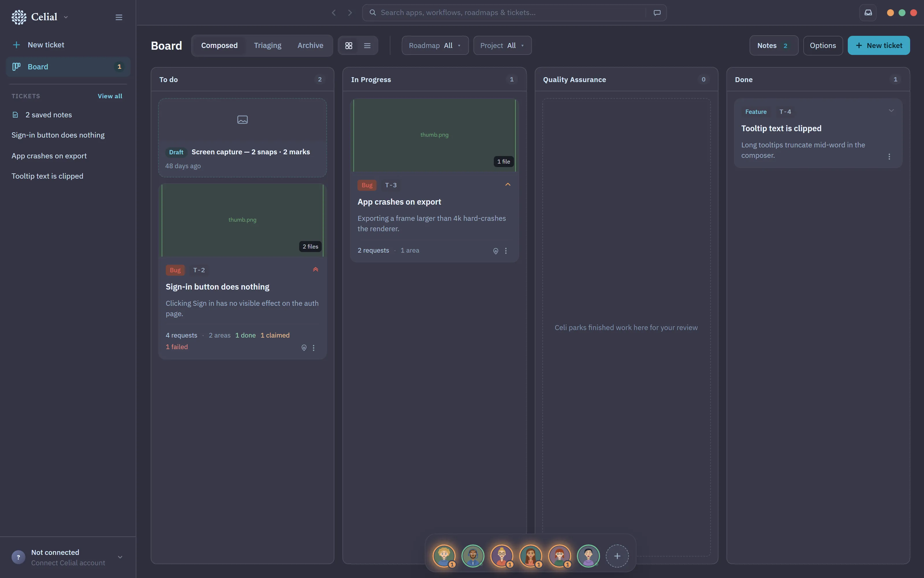Click the Feature tag on T-4
Viewport: 924px width, 578px height.
pyautogui.click(x=756, y=112)
